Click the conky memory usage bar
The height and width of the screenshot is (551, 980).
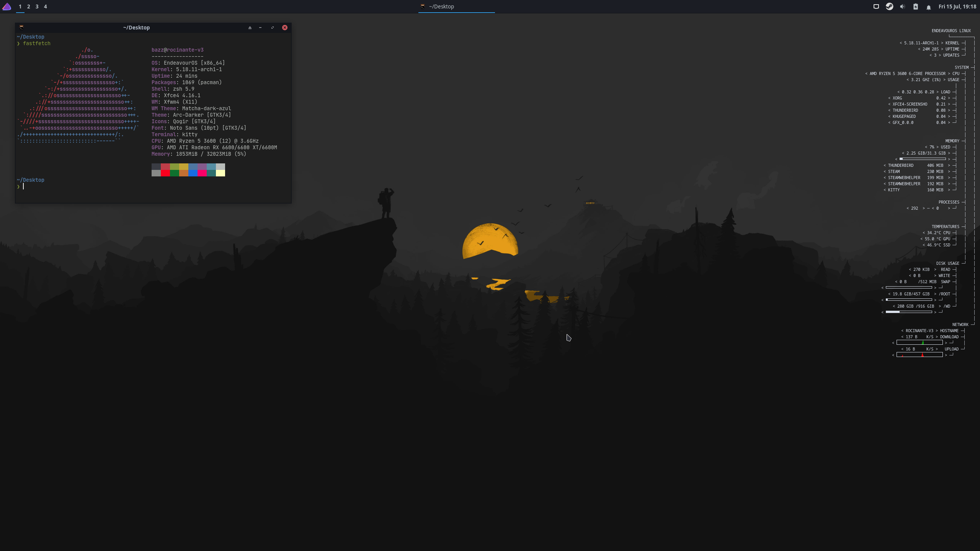[923, 159]
